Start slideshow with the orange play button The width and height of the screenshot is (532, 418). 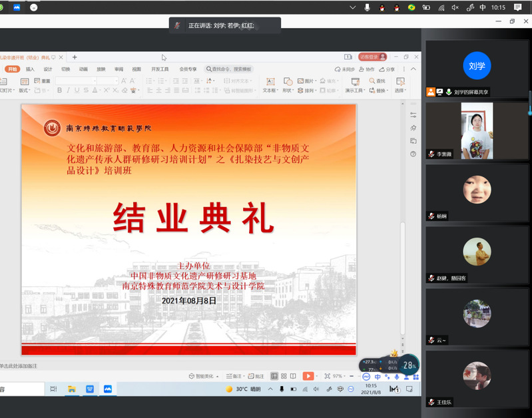pyautogui.click(x=308, y=376)
